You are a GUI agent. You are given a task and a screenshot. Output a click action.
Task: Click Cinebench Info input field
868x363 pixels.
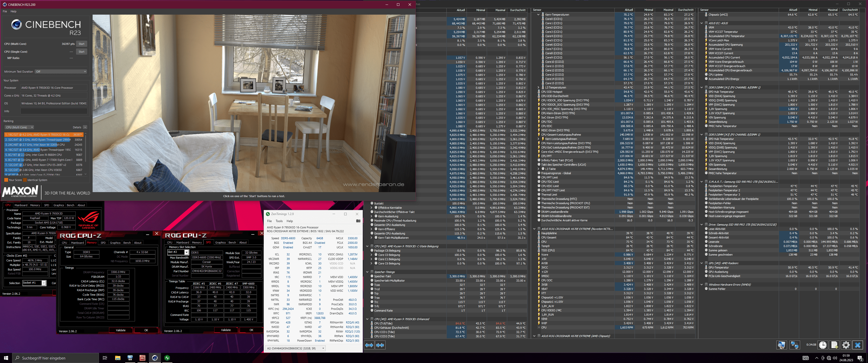54,111
